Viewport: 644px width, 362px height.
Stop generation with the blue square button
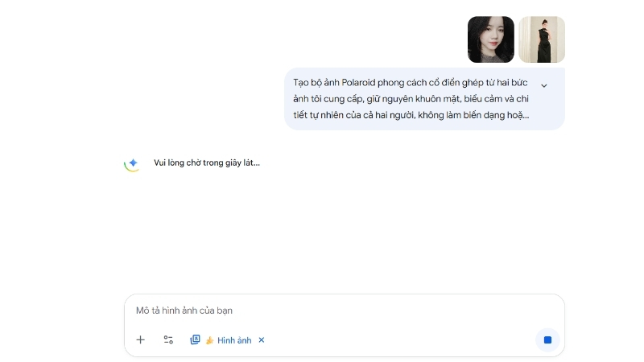click(x=547, y=339)
